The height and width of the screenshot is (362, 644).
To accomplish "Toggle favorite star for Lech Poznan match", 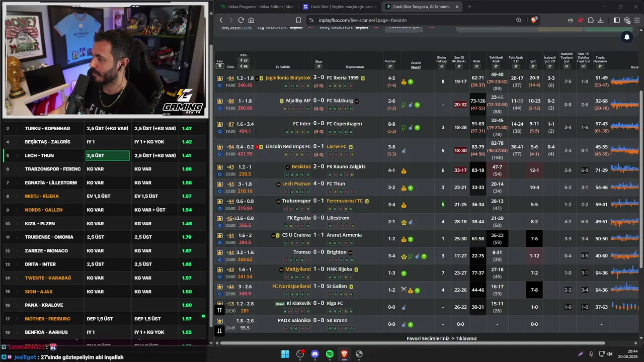I will point(220,184).
